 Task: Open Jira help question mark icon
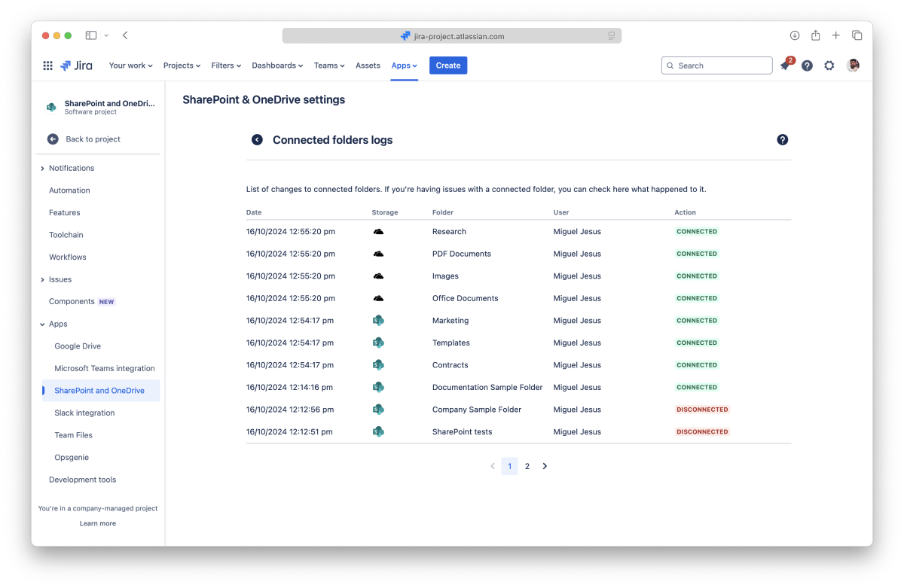pyautogui.click(x=807, y=66)
